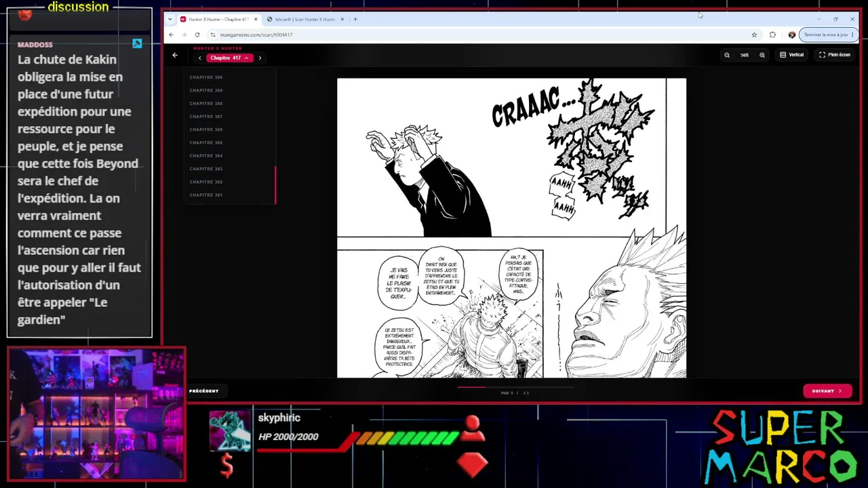Click the Page 5 / 21 indicator
Image resolution: width=868 pixels, height=488 pixels.
(x=515, y=393)
